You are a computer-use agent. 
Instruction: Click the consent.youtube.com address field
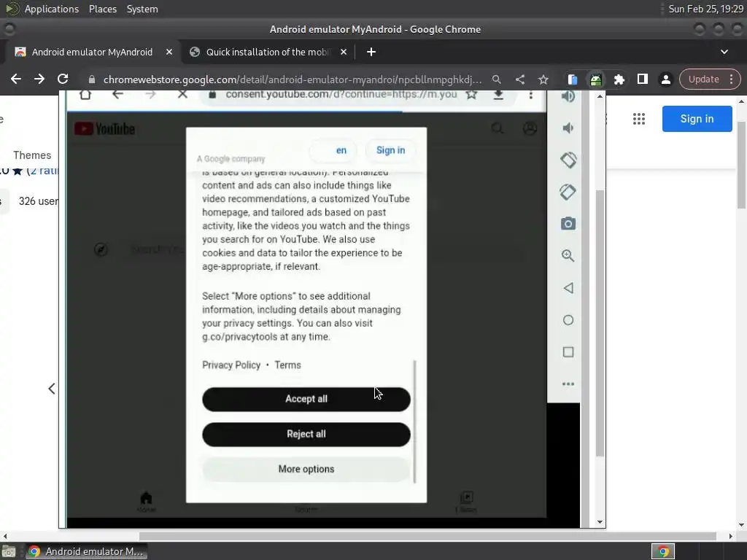coord(341,94)
